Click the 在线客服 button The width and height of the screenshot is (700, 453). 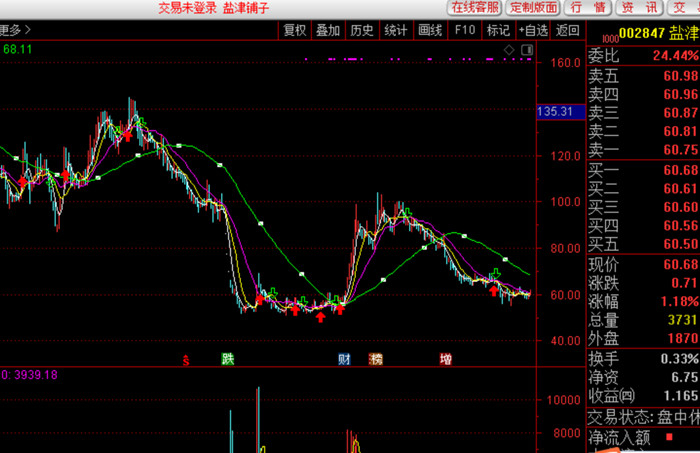pyautogui.click(x=475, y=8)
